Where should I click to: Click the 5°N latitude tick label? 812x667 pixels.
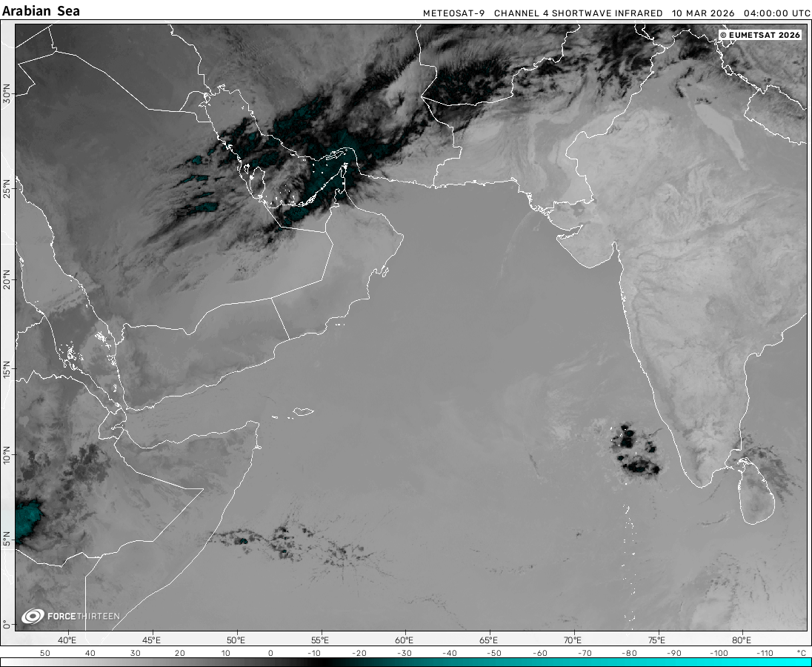(x=7, y=537)
